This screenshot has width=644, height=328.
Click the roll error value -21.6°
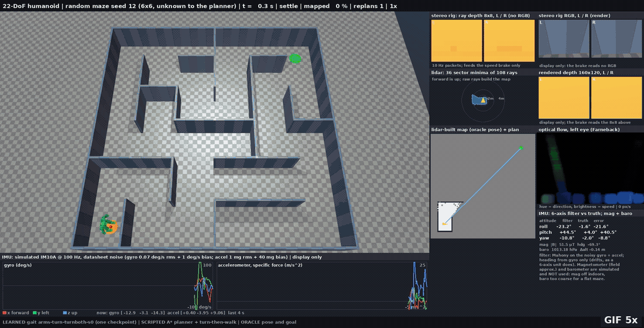click(601, 227)
